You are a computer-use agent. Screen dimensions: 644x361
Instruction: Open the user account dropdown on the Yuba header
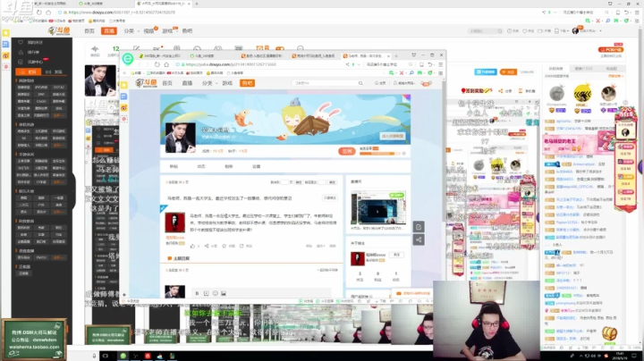coord(404,83)
